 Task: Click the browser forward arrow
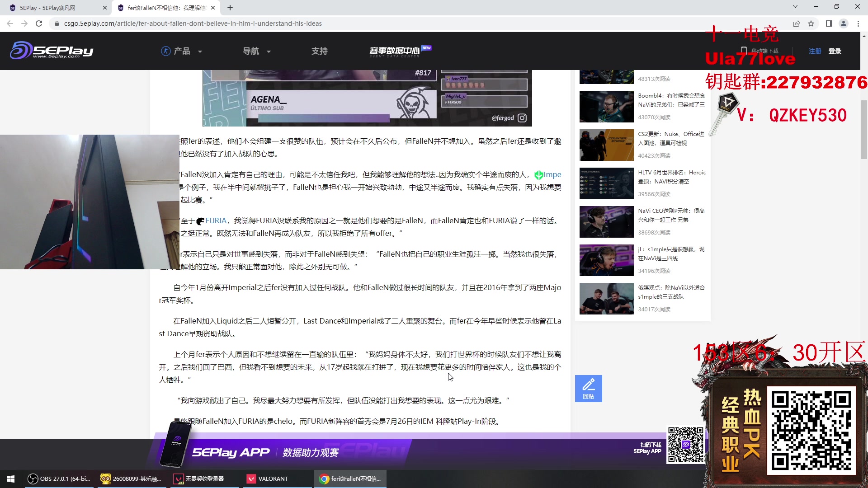[x=24, y=23]
